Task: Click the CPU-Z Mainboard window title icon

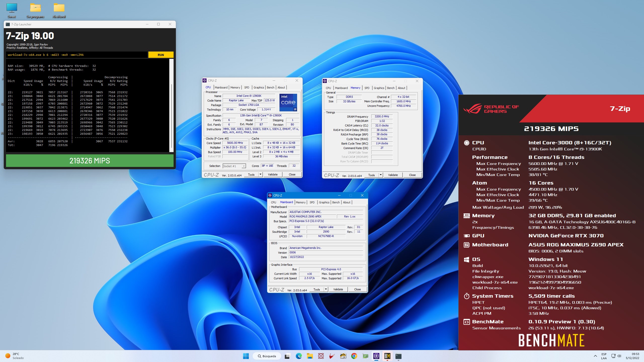Action: point(270,195)
